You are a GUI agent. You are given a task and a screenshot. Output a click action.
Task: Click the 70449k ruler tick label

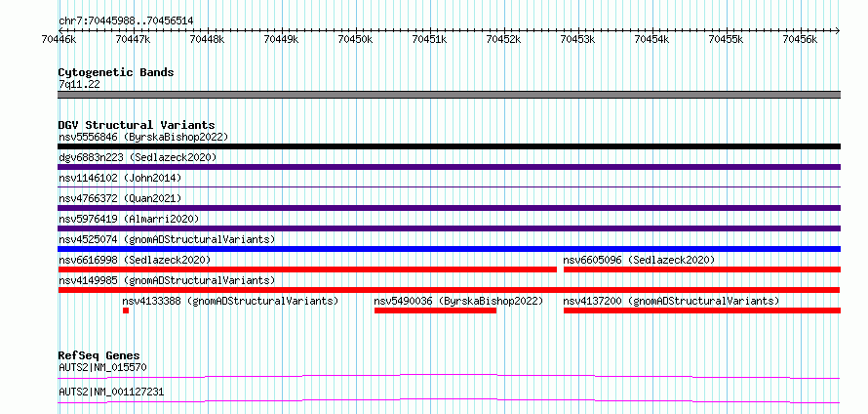click(282, 39)
